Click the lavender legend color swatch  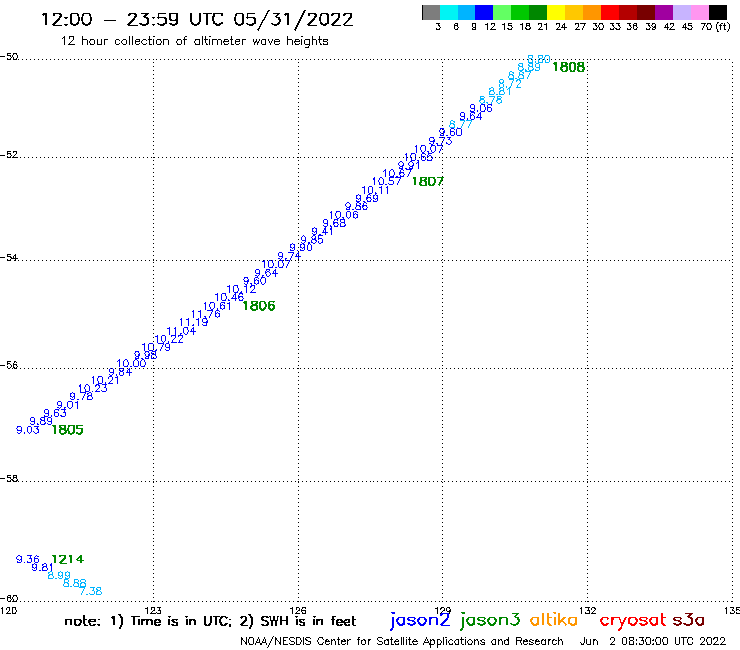pos(681,12)
